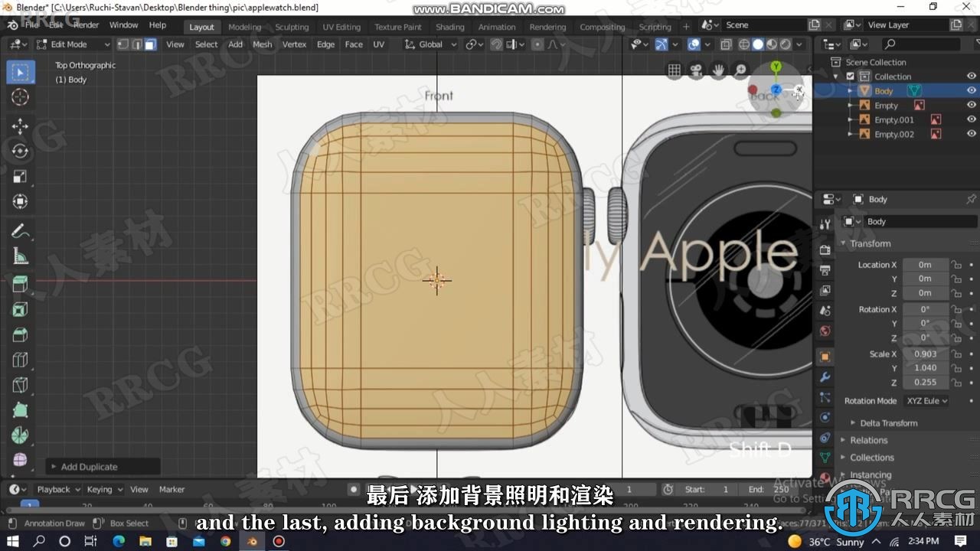Select the Inset Faces tool
This screenshot has height=551, width=980.
click(20, 310)
